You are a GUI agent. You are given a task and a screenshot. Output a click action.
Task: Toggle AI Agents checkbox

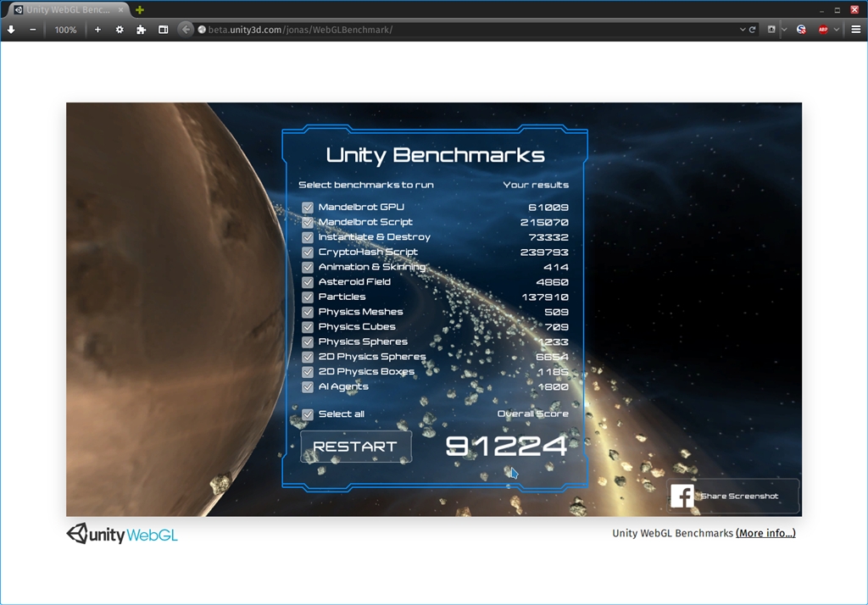[308, 386]
